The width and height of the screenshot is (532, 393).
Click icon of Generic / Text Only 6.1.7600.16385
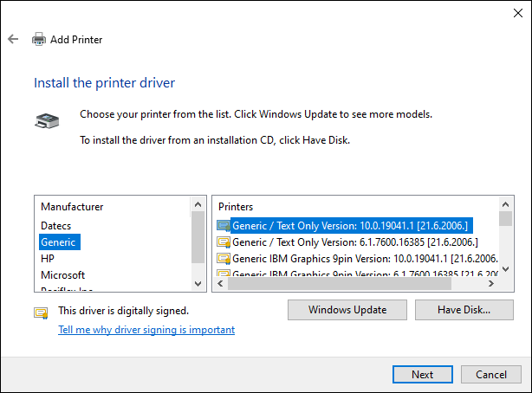pos(224,242)
